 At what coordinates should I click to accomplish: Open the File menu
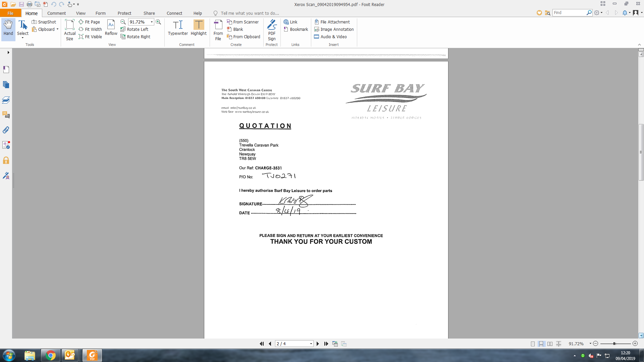(x=10, y=13)
